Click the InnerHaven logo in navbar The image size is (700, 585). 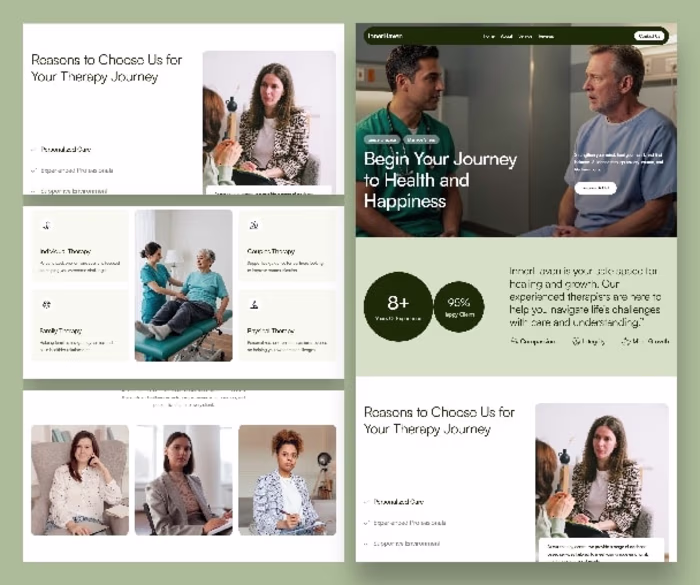pos(385,36)
